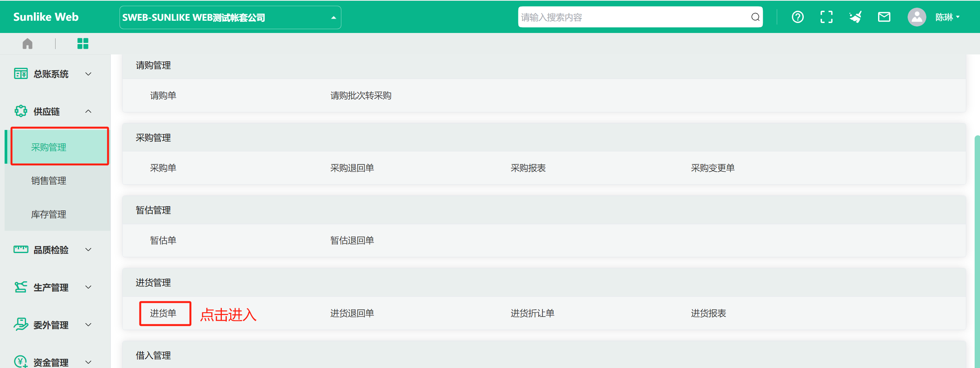The width and height of the screenshot is (980, 368).
Task: Click the user avatar icon
Action: coord(916,17)
